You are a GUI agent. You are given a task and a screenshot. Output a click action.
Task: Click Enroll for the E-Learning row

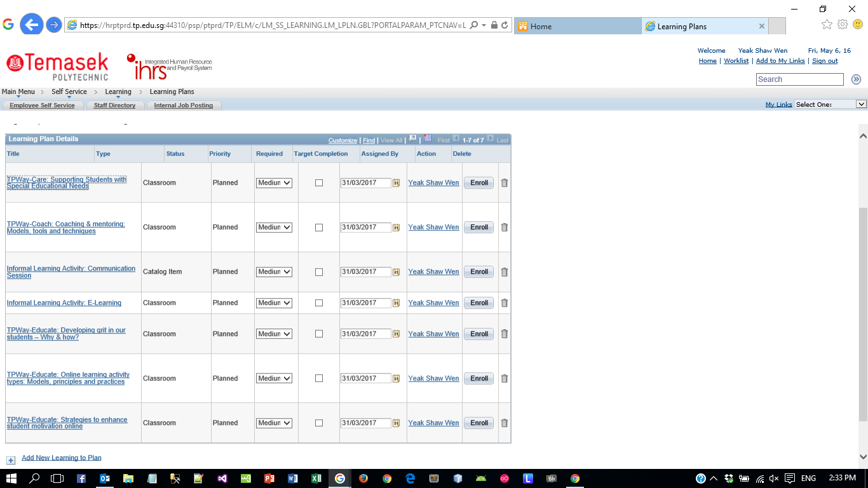coord(479,303)
